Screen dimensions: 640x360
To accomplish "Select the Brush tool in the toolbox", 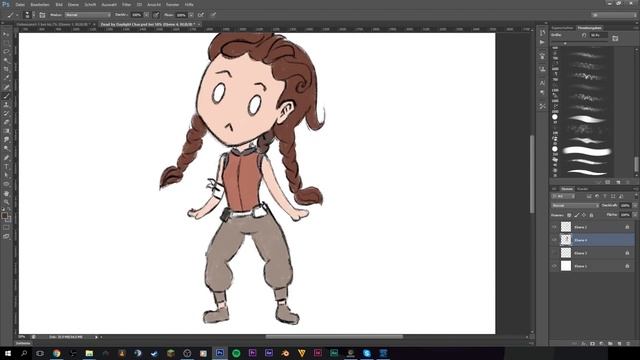I will pos(6,96).
